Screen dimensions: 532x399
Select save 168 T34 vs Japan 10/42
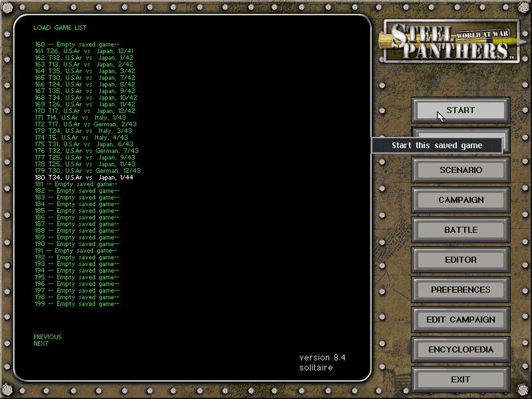(86, 97)
